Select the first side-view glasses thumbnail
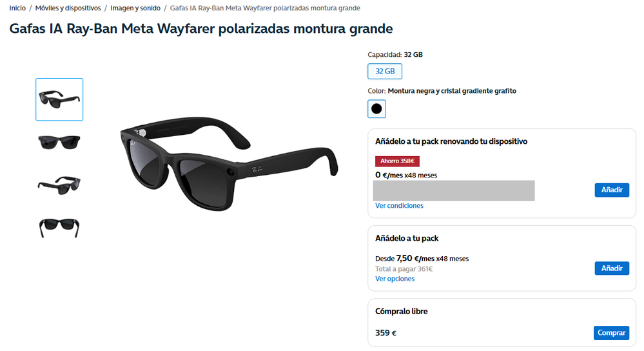Image resolution: width=644 pixels, height=351 pixels. pos(59,99)
